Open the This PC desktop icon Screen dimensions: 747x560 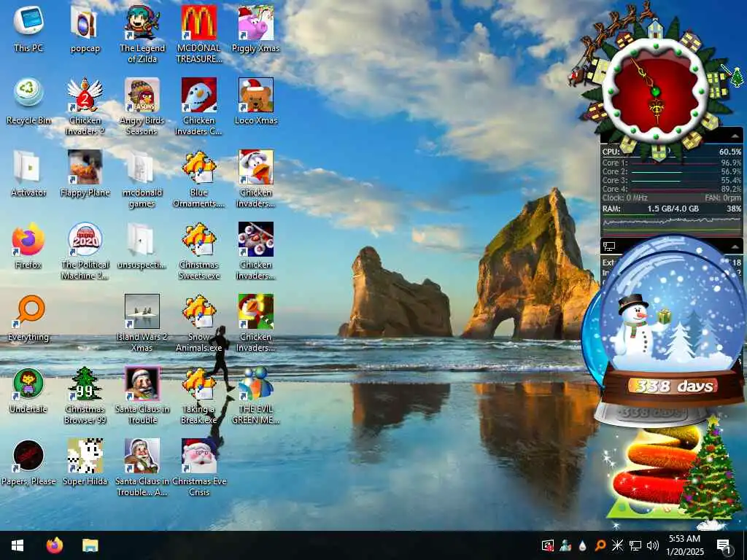(28, 28)
